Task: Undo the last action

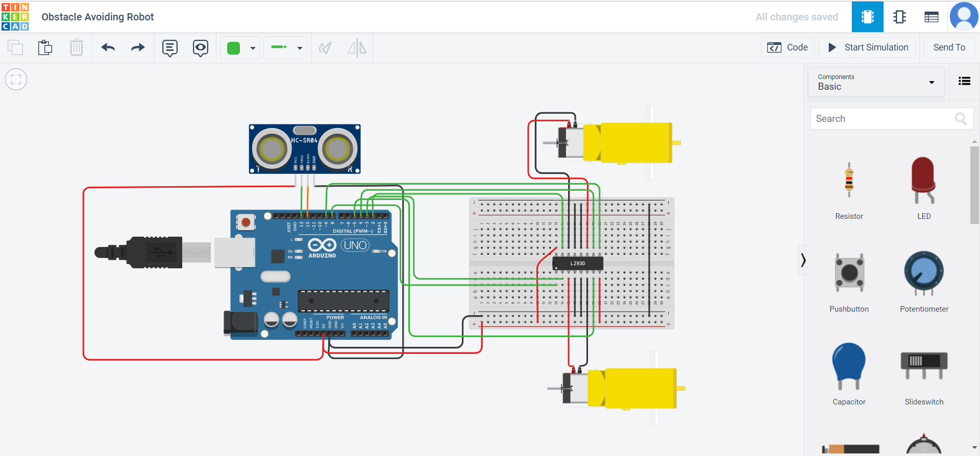Action: click(108, 47)
